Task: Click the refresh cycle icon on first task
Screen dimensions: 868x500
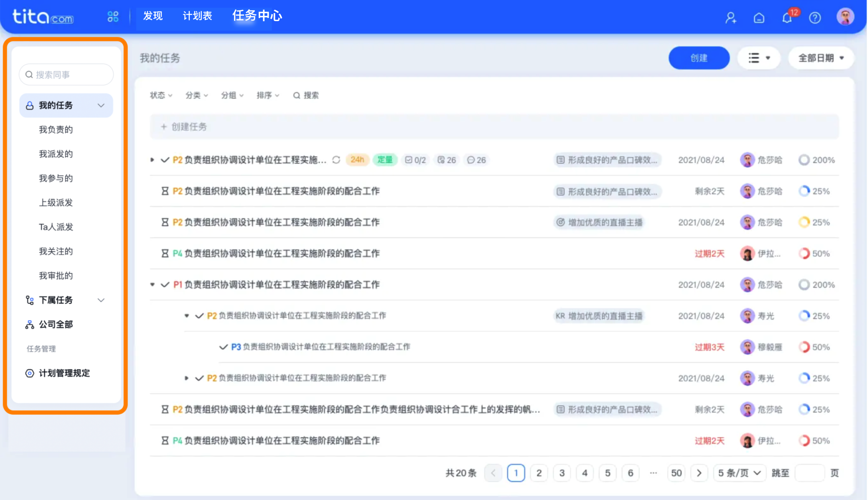Action: 336,160
